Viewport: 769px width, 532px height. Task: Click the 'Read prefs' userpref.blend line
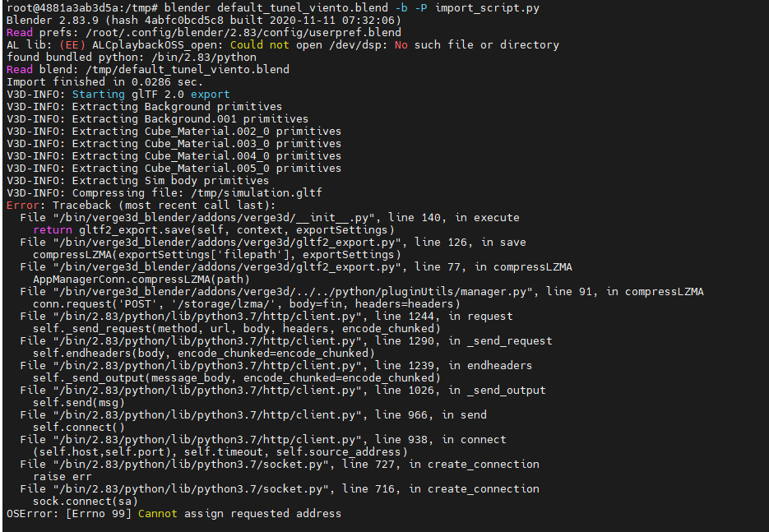click(203, 33)
